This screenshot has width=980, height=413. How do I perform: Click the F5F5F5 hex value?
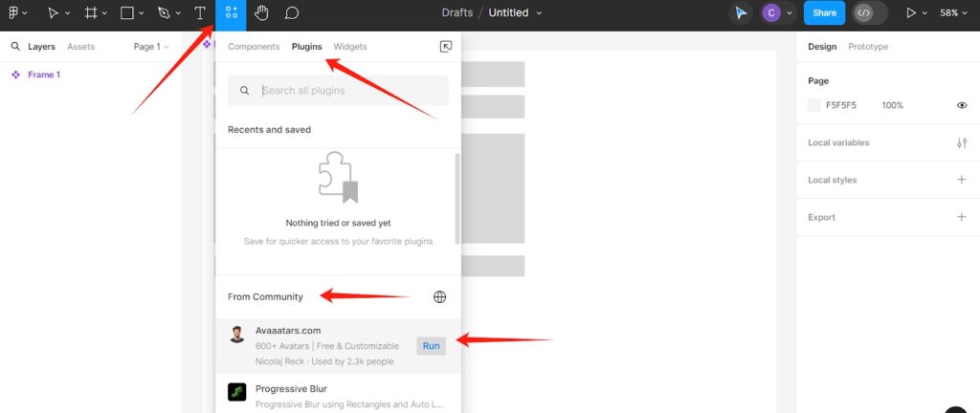point(841,105)
